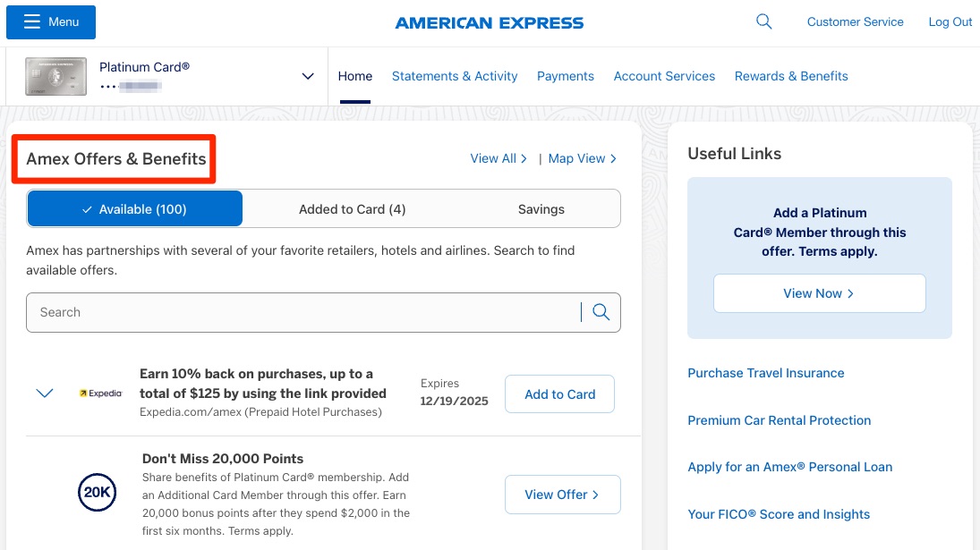Click the Expedia brand logo
The width and height of the screenshot is (980, 550).
(x=101, y=392)
